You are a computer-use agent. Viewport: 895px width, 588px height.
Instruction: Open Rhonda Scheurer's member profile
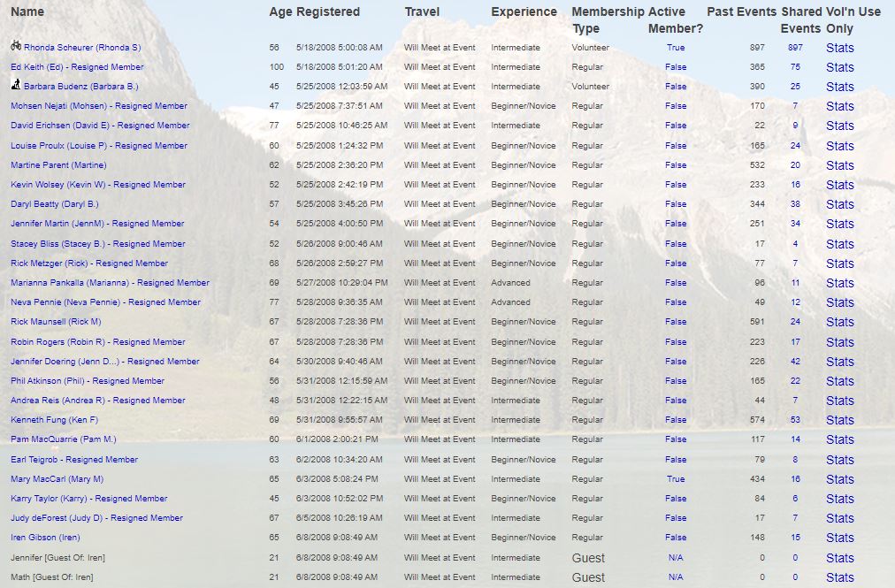coord(81,48)
